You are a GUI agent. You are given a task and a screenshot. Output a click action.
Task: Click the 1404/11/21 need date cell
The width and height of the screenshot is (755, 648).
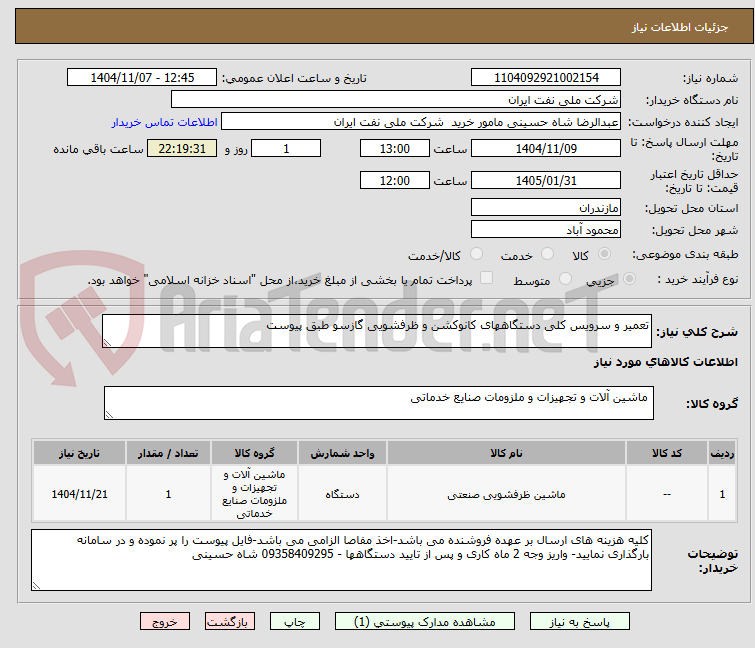click(79, 494)
